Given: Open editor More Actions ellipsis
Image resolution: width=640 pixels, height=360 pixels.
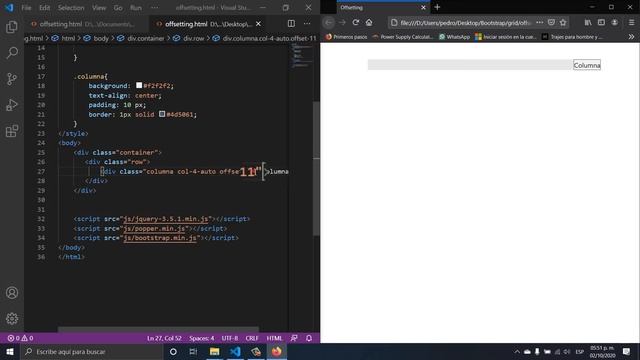Looking at the screenshot, I should pyautogui.click(x=307, y=24).
